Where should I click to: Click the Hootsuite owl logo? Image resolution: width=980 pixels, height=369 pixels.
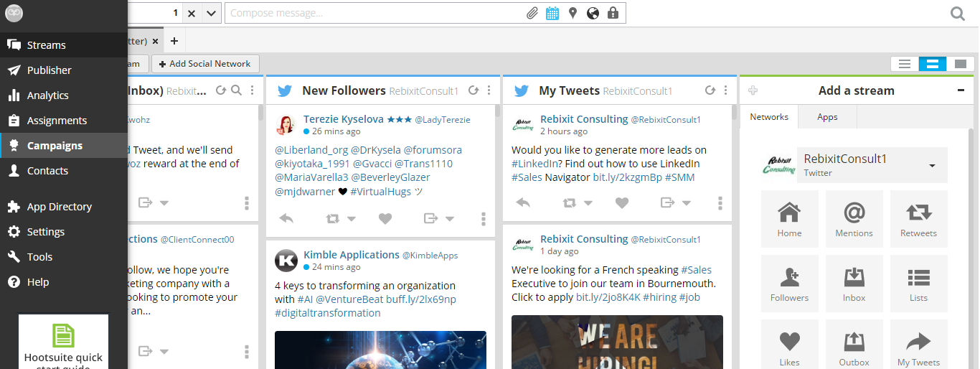(x=14, y=13)
